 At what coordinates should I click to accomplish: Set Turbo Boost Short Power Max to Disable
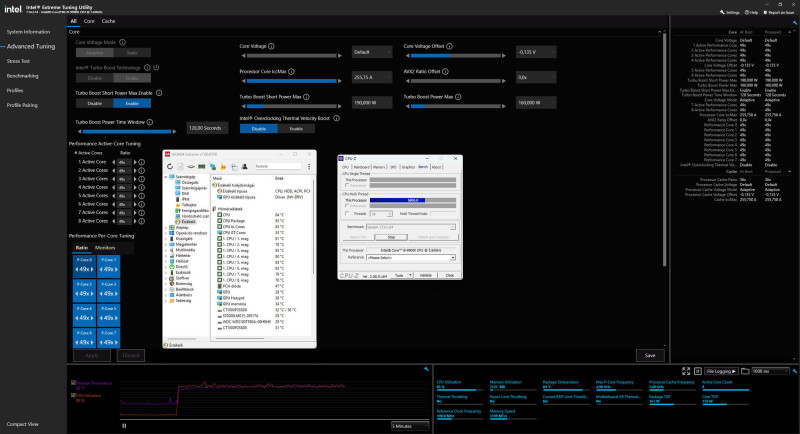click(94, 103)
